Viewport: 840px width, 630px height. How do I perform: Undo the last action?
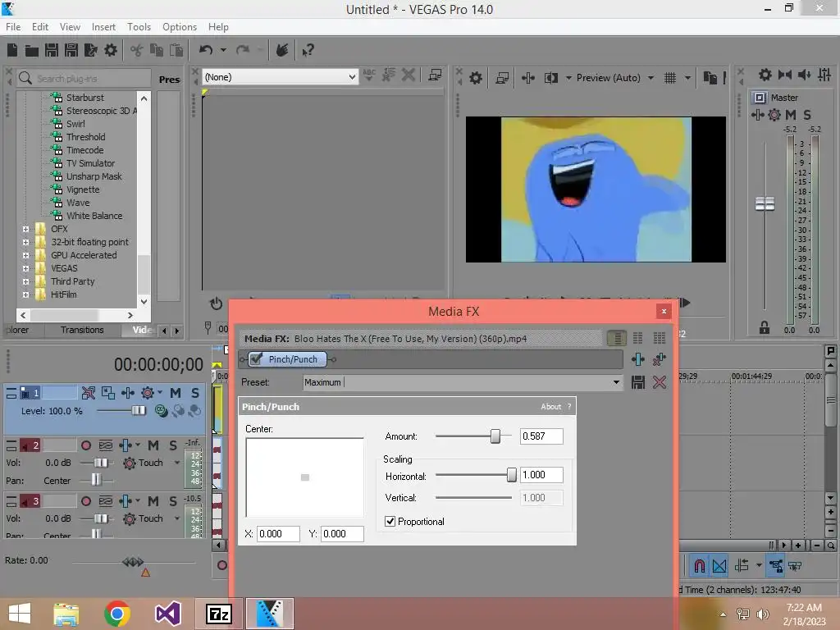point(206,50)
